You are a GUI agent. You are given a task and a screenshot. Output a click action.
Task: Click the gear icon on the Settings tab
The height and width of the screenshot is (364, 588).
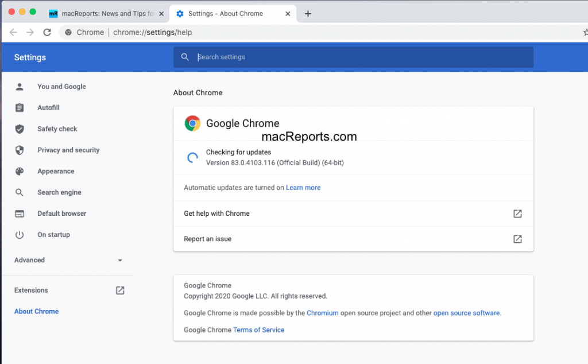point(180,14)
